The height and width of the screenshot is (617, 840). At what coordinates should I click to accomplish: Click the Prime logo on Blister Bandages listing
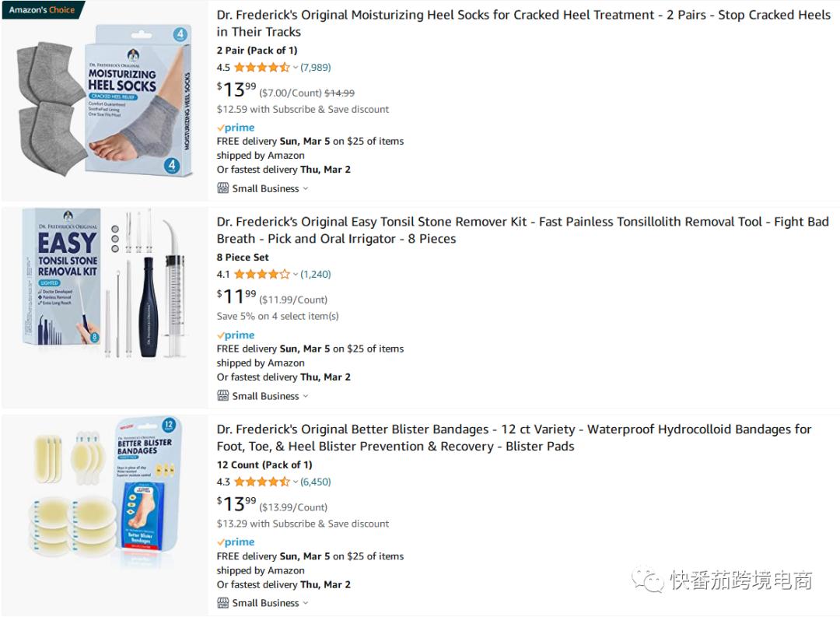pos(236,542)
